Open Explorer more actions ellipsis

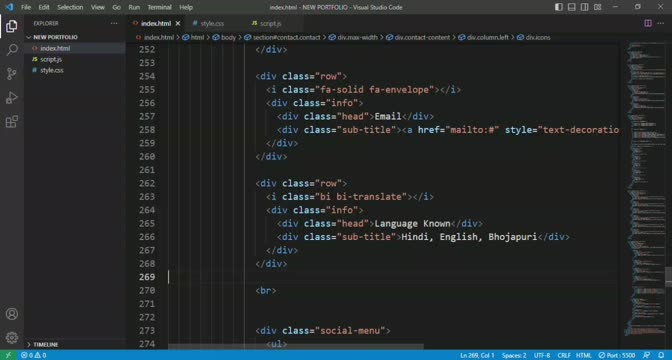tap(114, 23)
